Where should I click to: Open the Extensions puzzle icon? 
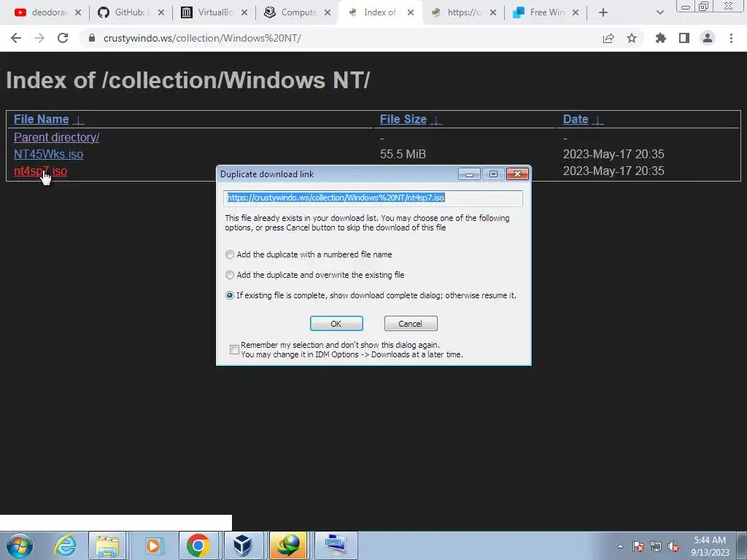coord(660,38)
